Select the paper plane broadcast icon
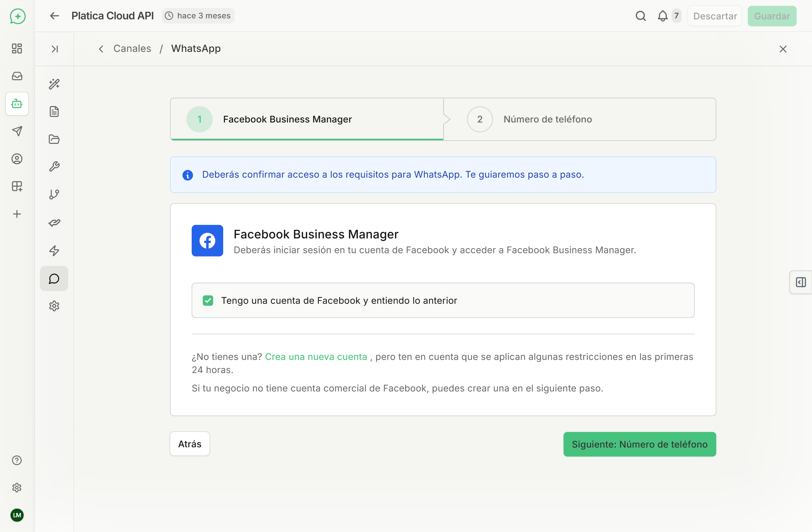 (17, 131)
